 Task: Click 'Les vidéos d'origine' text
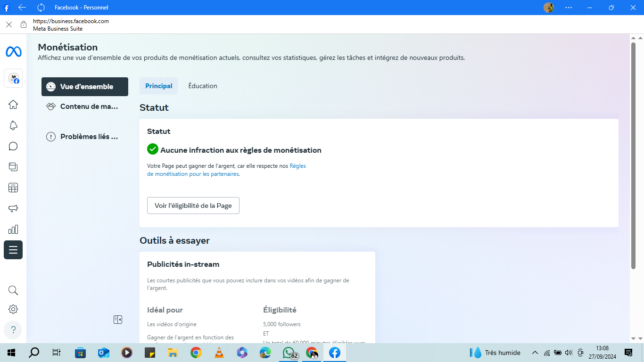pyautogui.click(x=172, y=324)
